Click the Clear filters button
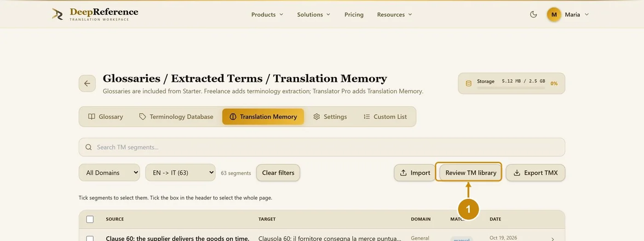This screenshot has width=644, height=241. point(278,173)
